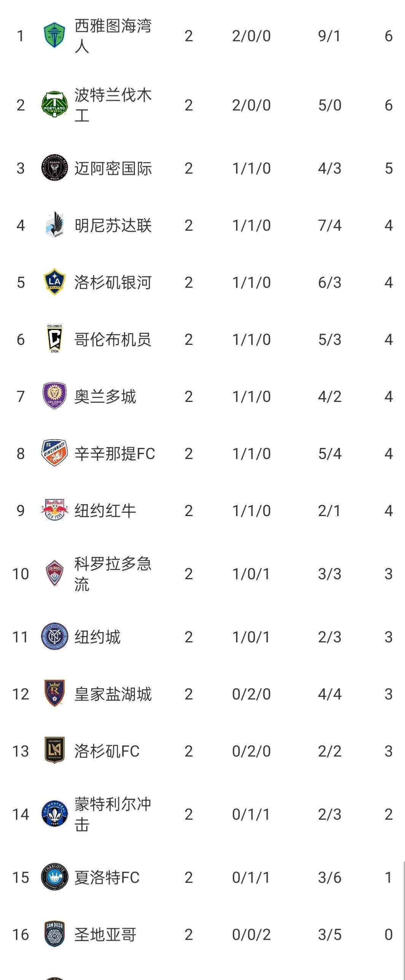Viewport: 405px width, 980px height.
Task: Tap the New York City FC badge
Action: pyautogui.click(x=54, y=637)
